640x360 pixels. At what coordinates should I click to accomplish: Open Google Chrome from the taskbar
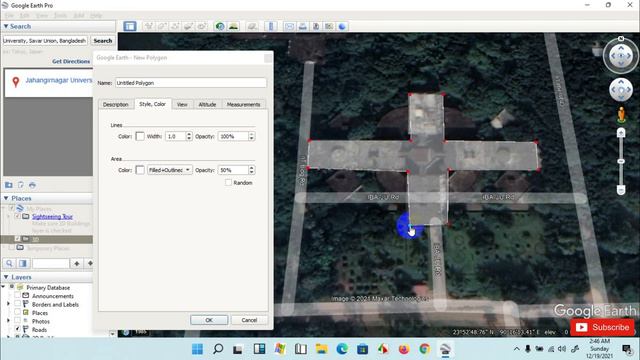(x=424, y=349)
